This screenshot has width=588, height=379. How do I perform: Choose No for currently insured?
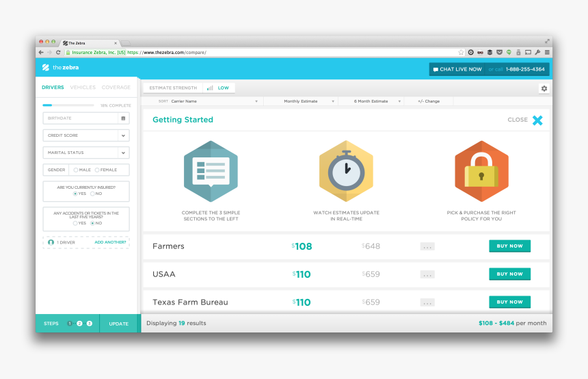pyautogui.click(x=92, y=194)
